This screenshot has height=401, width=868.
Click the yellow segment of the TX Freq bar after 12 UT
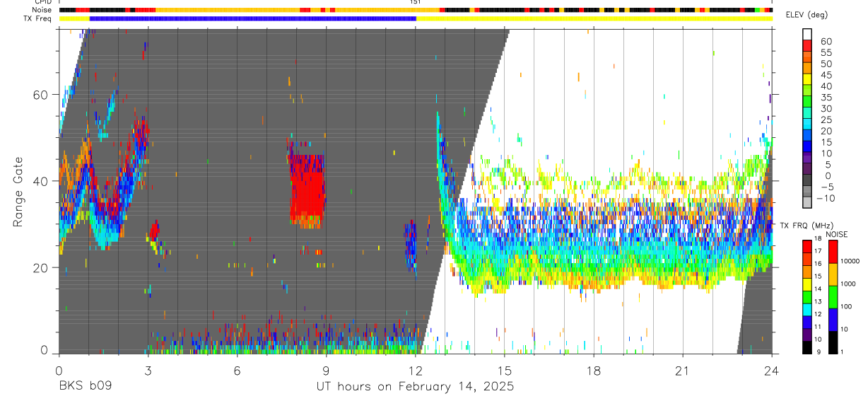(594, 18)
